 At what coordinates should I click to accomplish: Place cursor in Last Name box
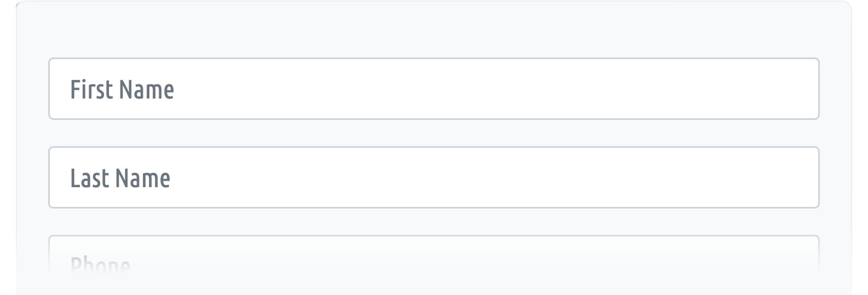(x=434, y=177)
